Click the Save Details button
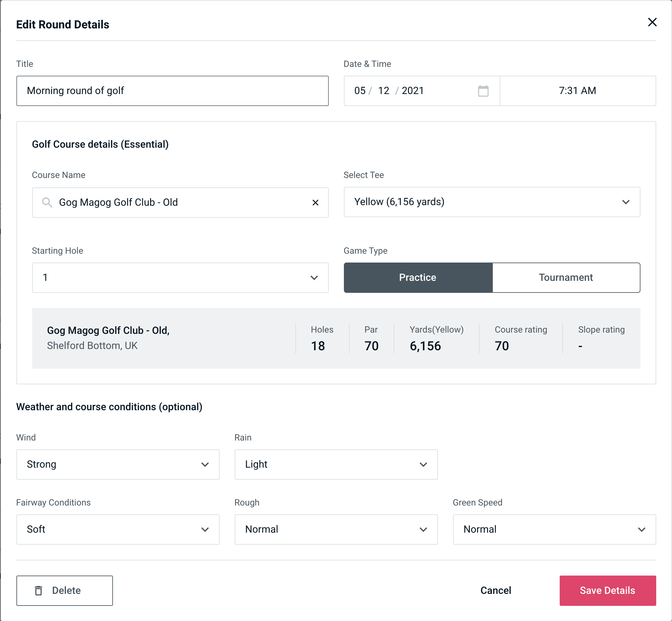 coord(607,589)
